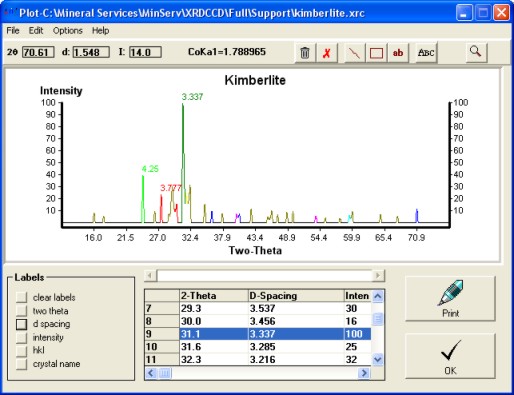
Task: Select the lowercase 'ab' text tool
Action: (x=398, y=53)
